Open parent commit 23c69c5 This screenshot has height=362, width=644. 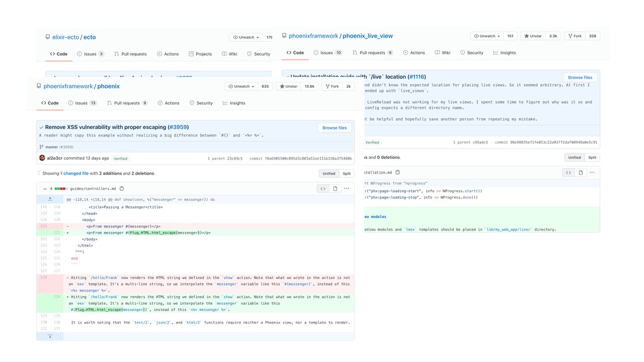[235, 158]
